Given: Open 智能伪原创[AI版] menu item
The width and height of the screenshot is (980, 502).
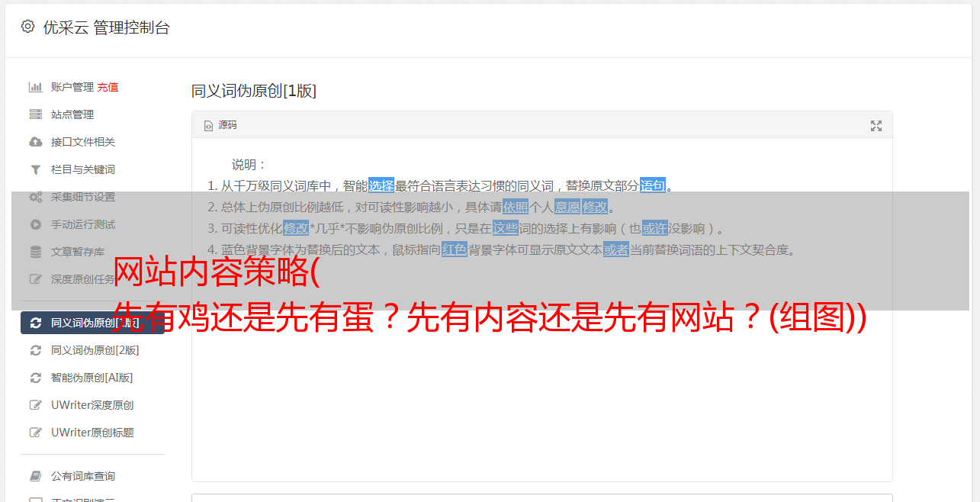Looking at the screenshot, I should click(x=92, y=378).
